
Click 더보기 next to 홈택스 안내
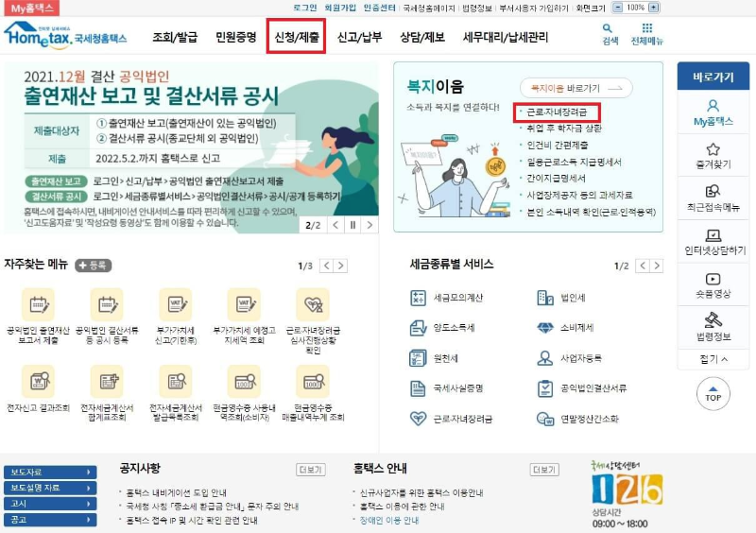coord(544,470)
